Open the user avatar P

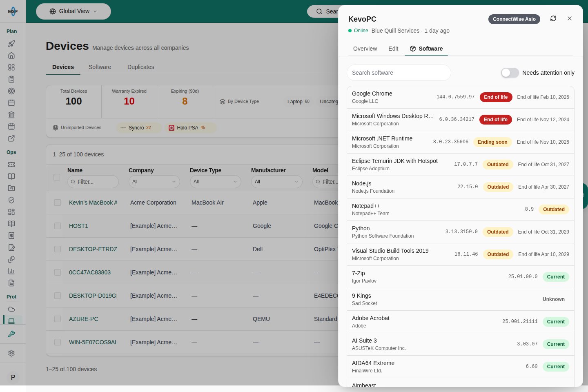[x=13, y=377]
